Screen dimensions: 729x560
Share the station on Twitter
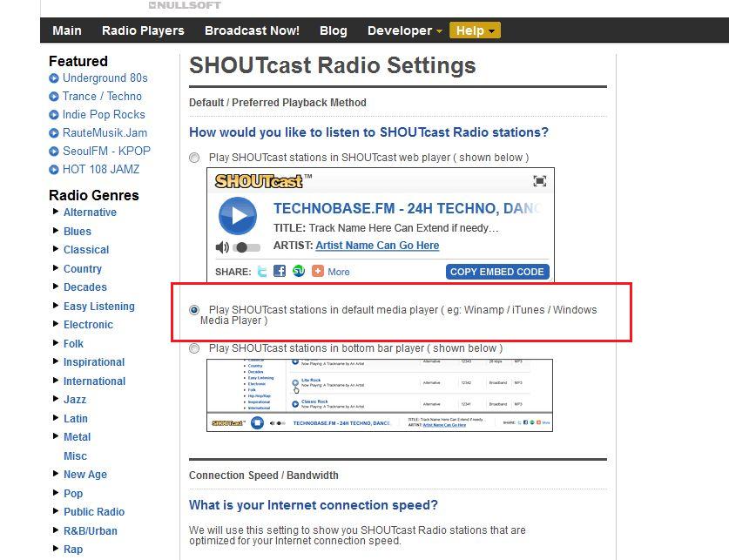click(261, 271)
